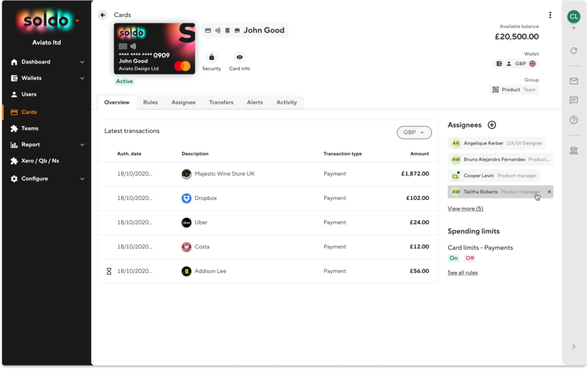Keep card payment limits On

(x=454, y=258)
